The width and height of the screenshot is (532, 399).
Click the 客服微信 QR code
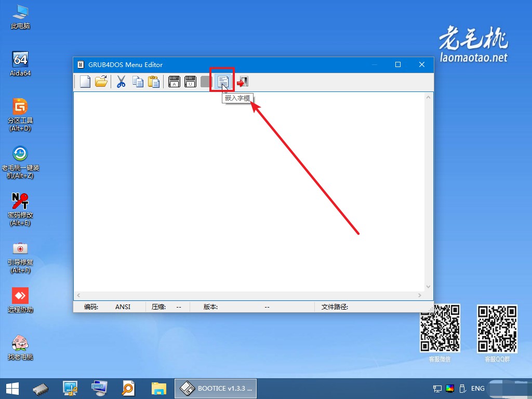[440, 328]
